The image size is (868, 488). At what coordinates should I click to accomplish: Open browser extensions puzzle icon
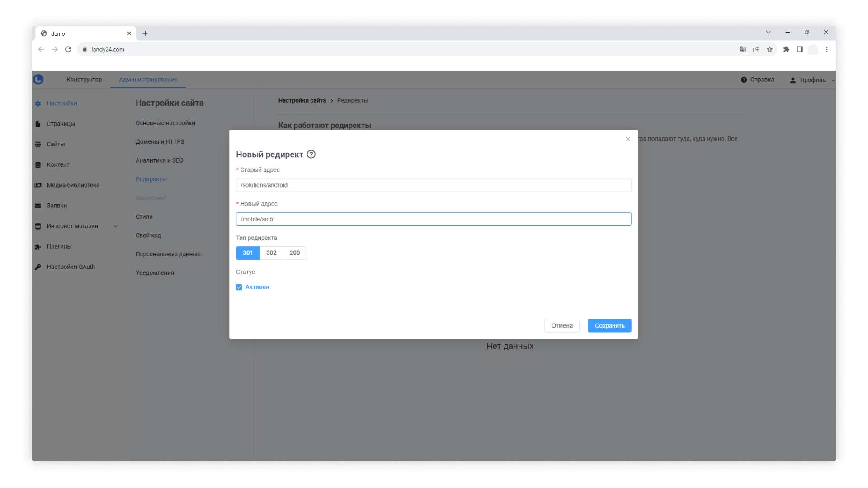[786, 49]
